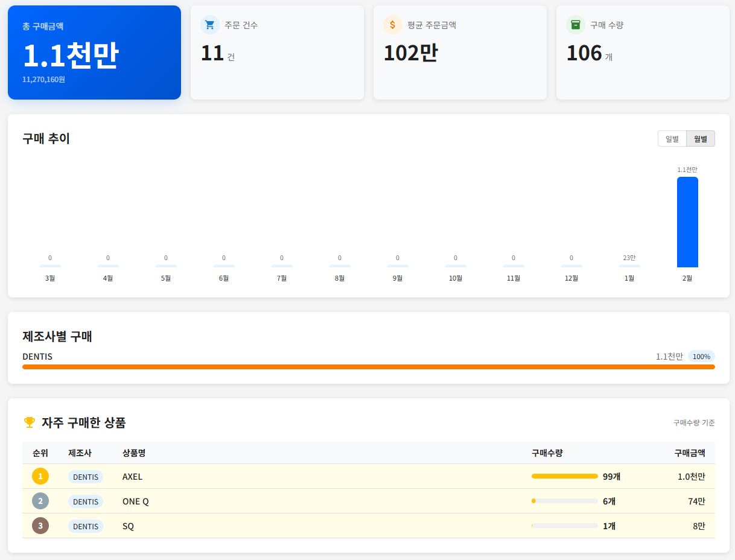Click the blue February bar in the chart
This screenshot has height=560, width=735.
(x=687, y=222)
